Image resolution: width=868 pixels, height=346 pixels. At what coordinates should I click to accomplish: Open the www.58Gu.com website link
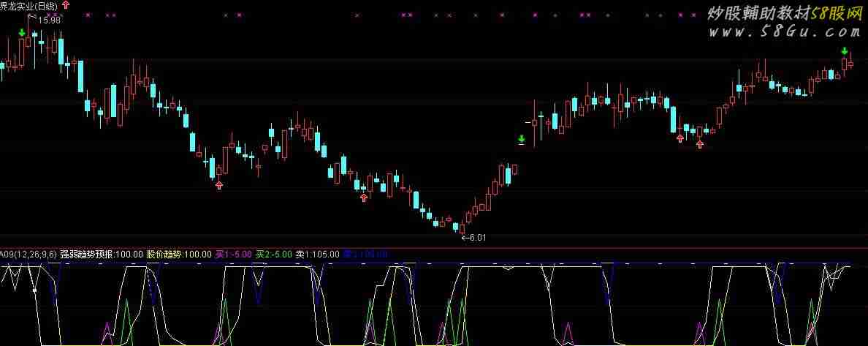785,32
